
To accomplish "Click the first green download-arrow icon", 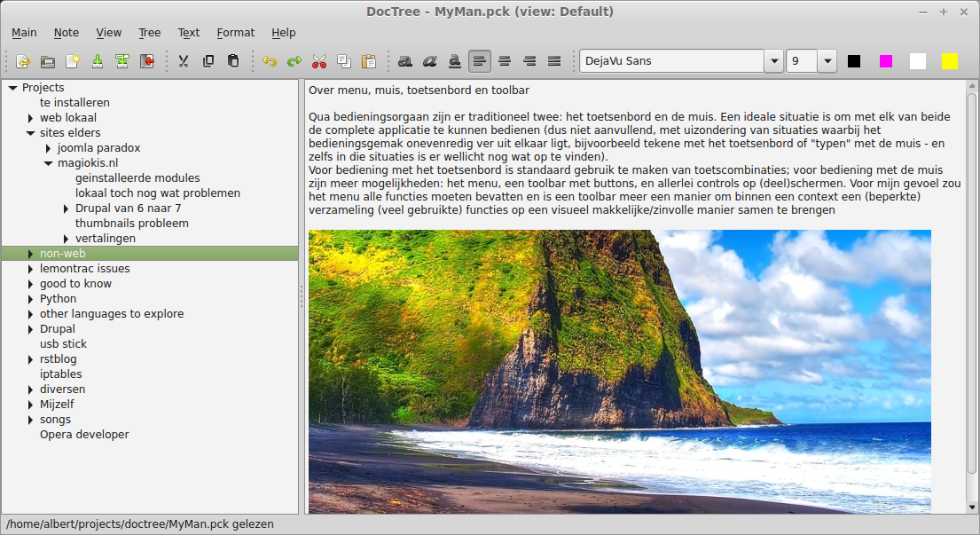I will 98,61.
